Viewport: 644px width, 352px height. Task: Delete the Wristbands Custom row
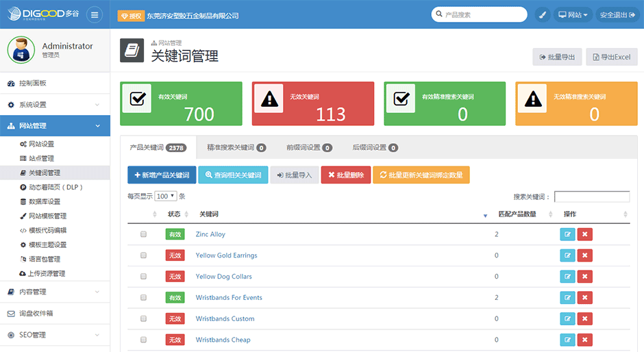tap(585, 318)
